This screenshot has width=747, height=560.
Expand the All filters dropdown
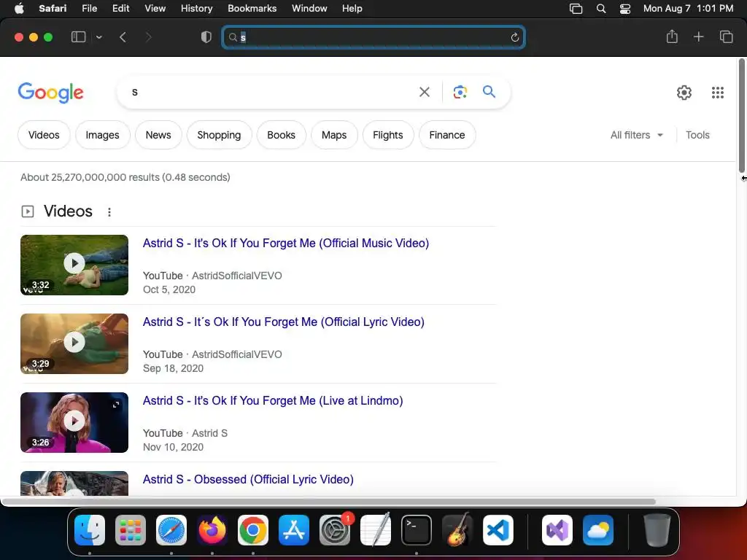pyautogui.click(x=636, y=135)
